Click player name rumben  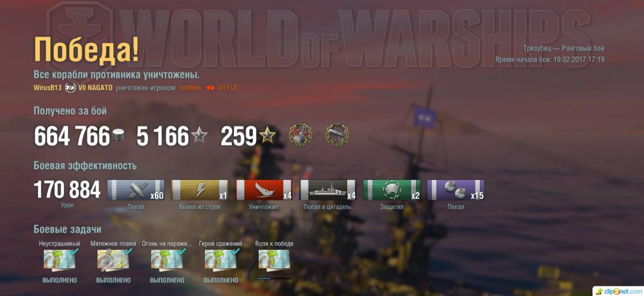pyautogui.click(x=190, y=88)
